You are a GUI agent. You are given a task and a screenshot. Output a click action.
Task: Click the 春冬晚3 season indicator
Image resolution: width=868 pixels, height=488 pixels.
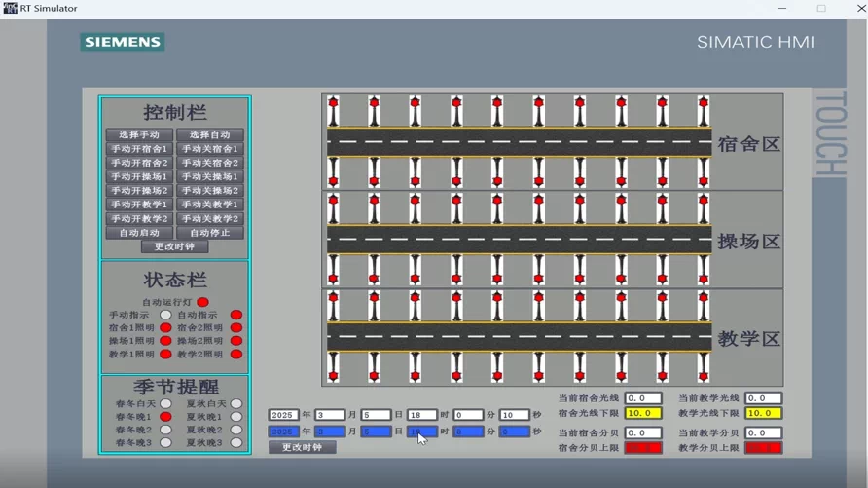(x=165, y=442)
